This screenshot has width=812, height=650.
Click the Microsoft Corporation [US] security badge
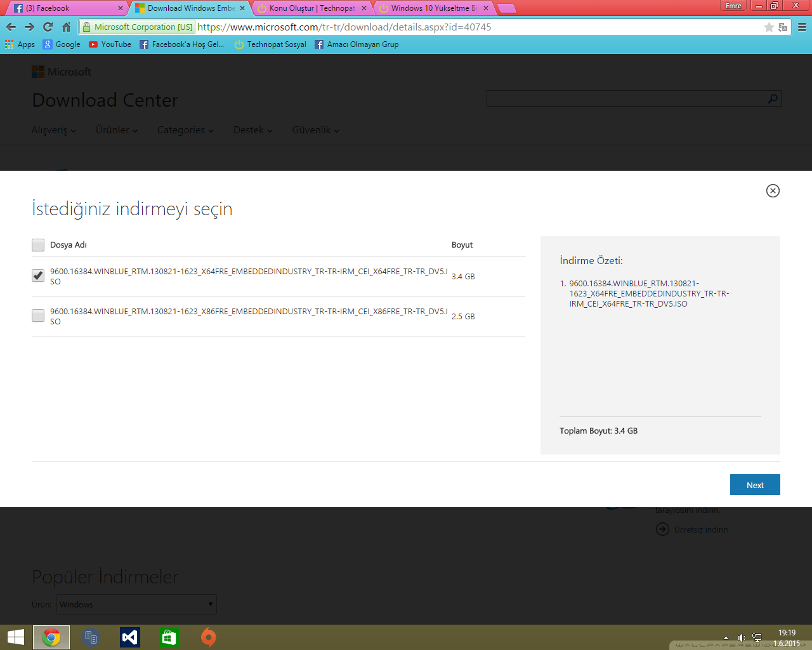click(x=137, y=27)
